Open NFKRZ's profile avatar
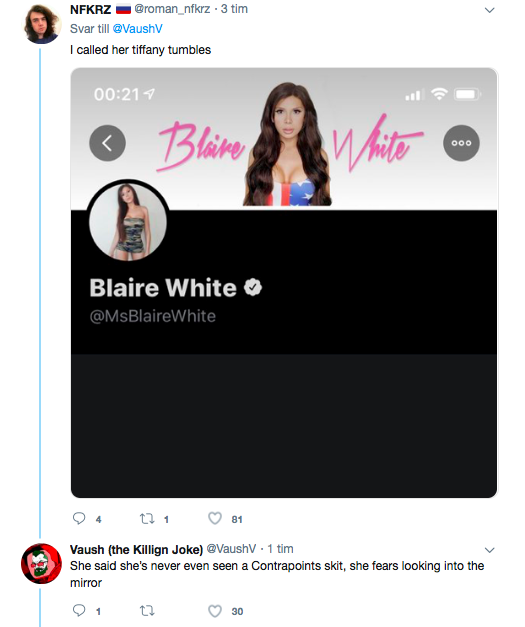525x627 pixels. point(41,24)
